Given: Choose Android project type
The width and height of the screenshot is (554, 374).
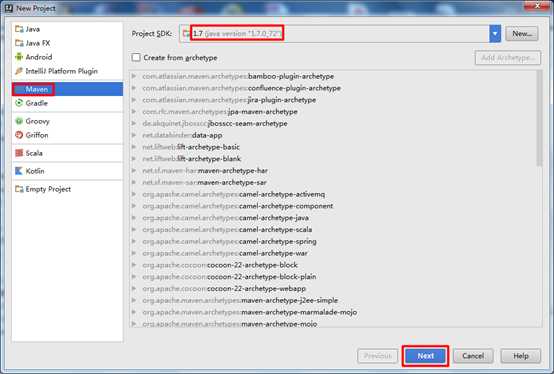Looking at the screenshot, I should click(x=67, y=57).
